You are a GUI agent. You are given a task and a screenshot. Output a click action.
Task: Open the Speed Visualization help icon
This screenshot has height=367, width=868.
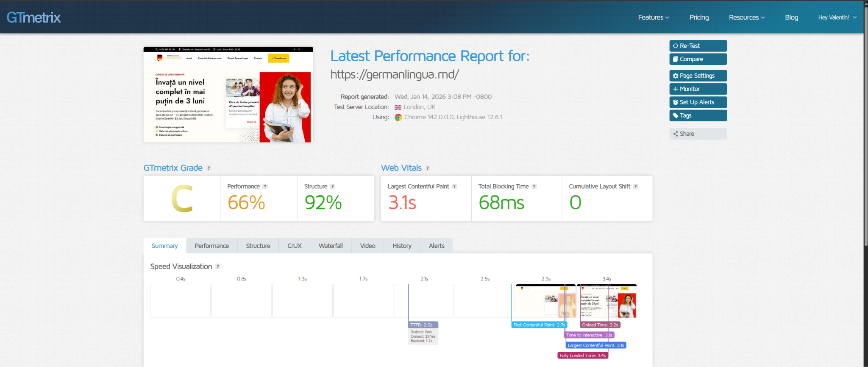tap(218, 266)
